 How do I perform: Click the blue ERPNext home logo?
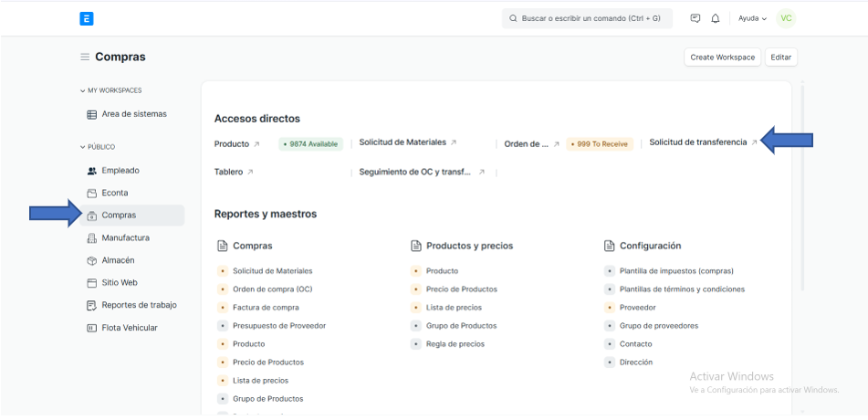87,19
